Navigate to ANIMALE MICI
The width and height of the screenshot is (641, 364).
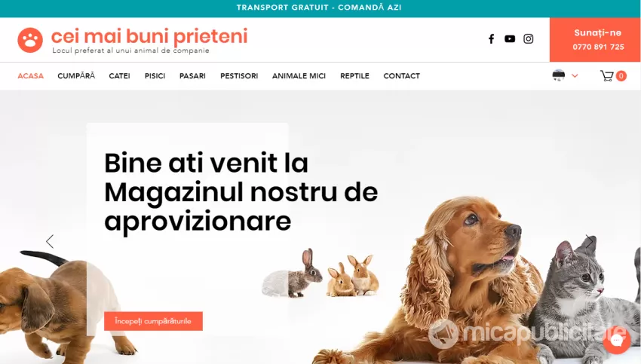point(299,76)
